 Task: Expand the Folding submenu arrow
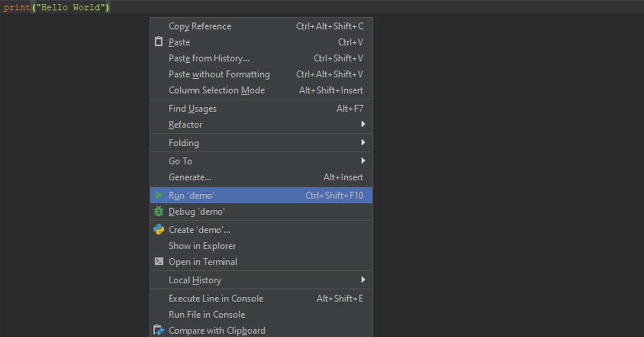click(364, 143)
